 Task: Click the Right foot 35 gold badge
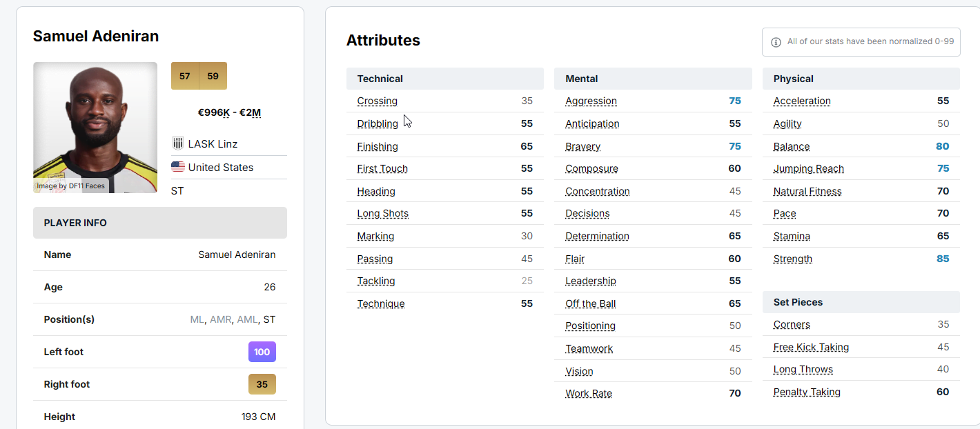262,384
